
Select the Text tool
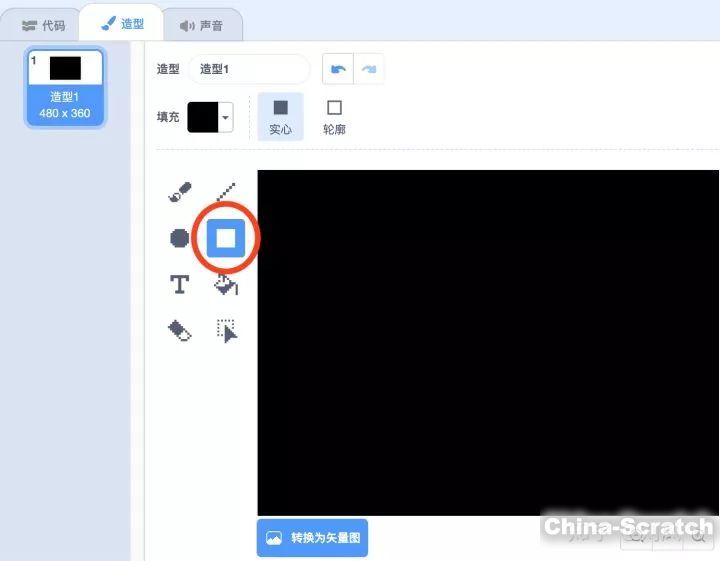point(180,285)
